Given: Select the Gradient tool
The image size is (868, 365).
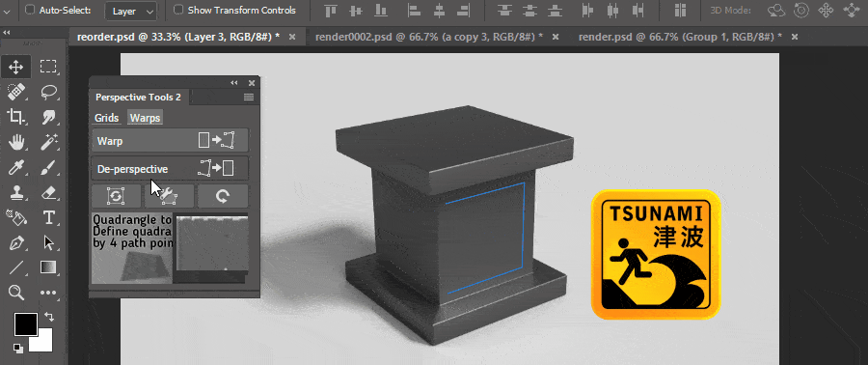Looking at the screenshot, I should coord(49,267).
